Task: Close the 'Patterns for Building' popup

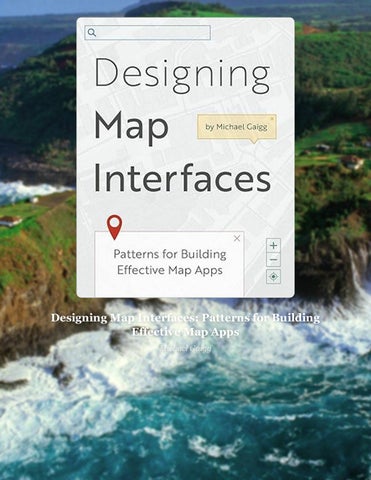Action: [x=237, y=238]
